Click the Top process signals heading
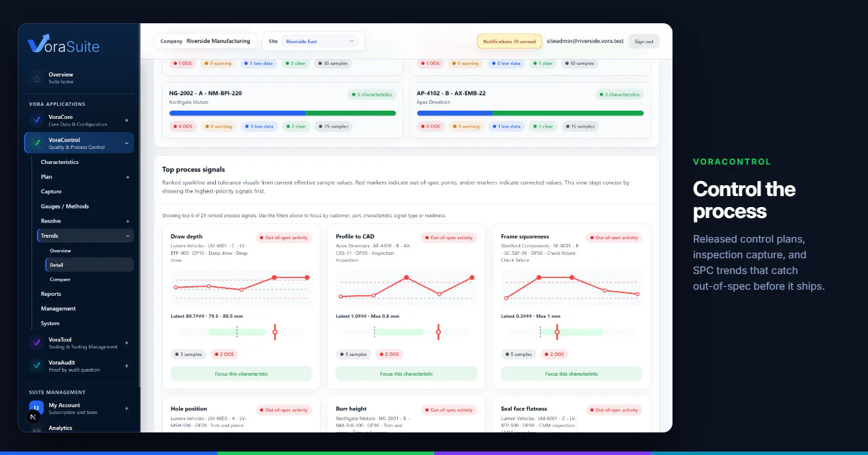This screenshot has height=455, width=868. coord(193,169)
